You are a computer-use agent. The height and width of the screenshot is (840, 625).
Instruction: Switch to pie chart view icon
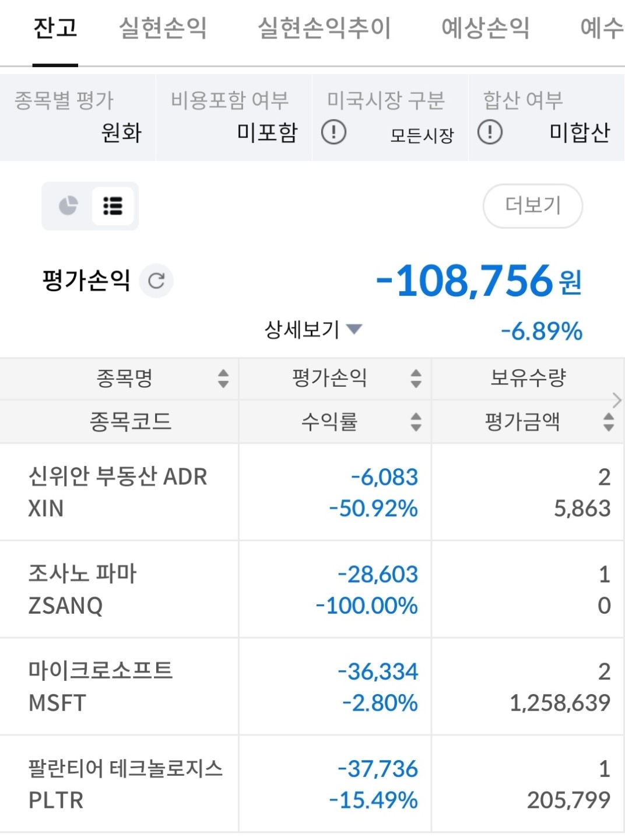[x=68, y=205]
